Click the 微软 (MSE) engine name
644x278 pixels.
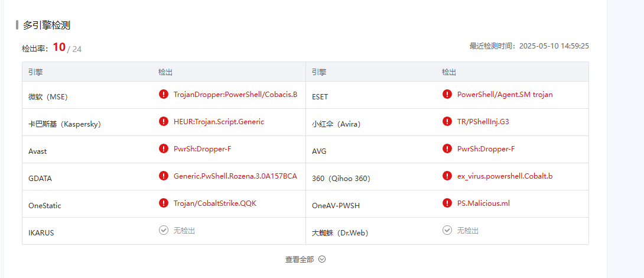click(48, 96)
